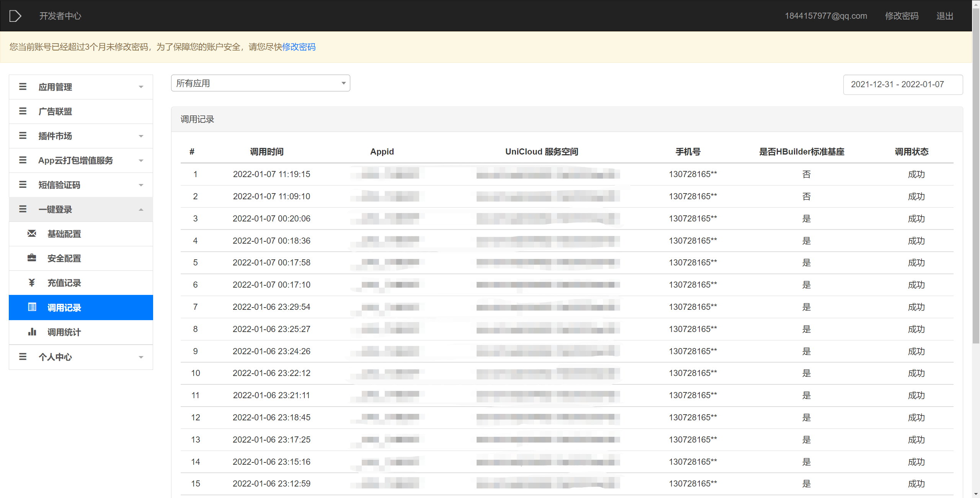This screenshot has width=980, height=498.
Task: Click the hamburger icon beside 广告联盟
Action: click(23, 111)
